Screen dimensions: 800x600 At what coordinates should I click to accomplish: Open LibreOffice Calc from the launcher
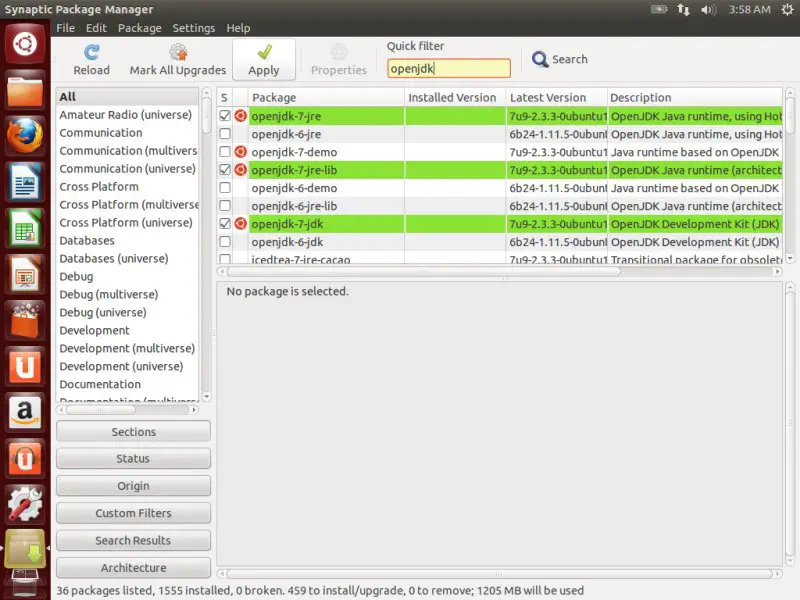pyautogui.click(x=24, y=228)
